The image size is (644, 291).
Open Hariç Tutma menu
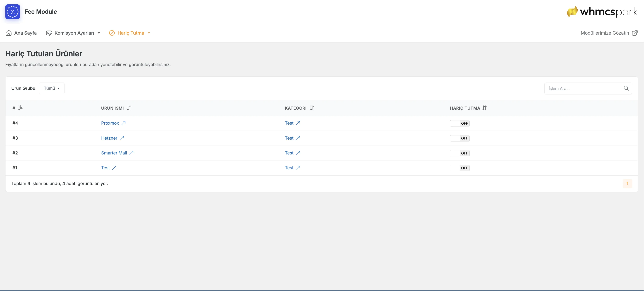tap(130, 33)
